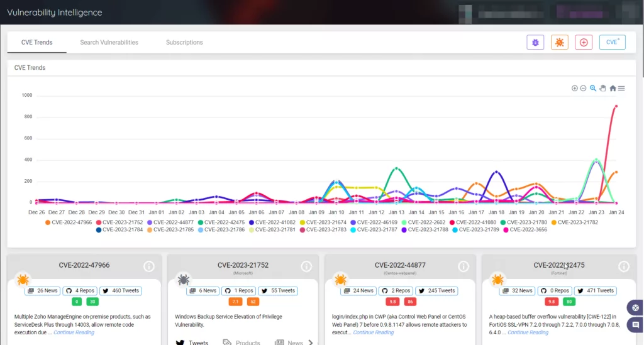644x345 pixels.
Task: Click the green 80 score badge on CVE-2022-42475
Action: click(x=569, y=302)
